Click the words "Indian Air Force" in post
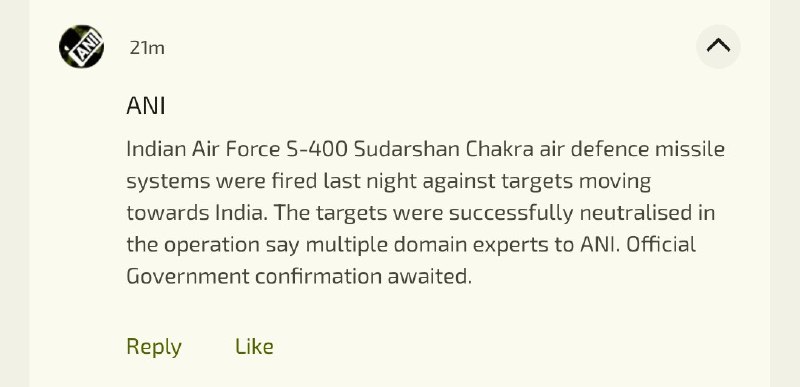 click(x=203, y=149)
